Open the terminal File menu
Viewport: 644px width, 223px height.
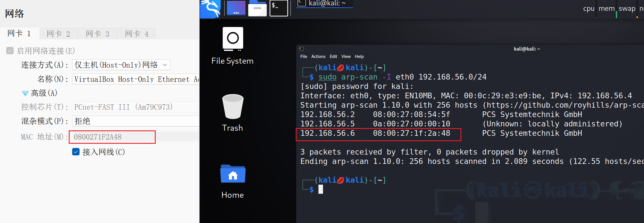(x=304, y=57)
